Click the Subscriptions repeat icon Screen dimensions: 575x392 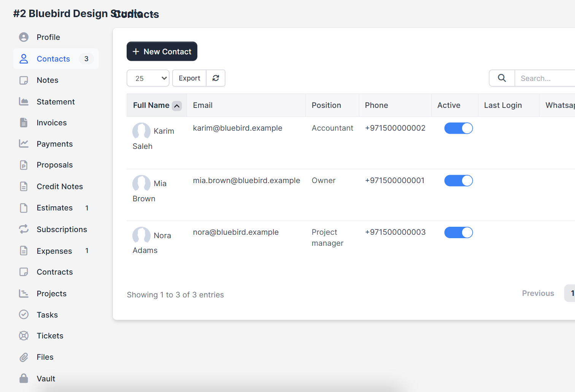[x=24, y=229]
